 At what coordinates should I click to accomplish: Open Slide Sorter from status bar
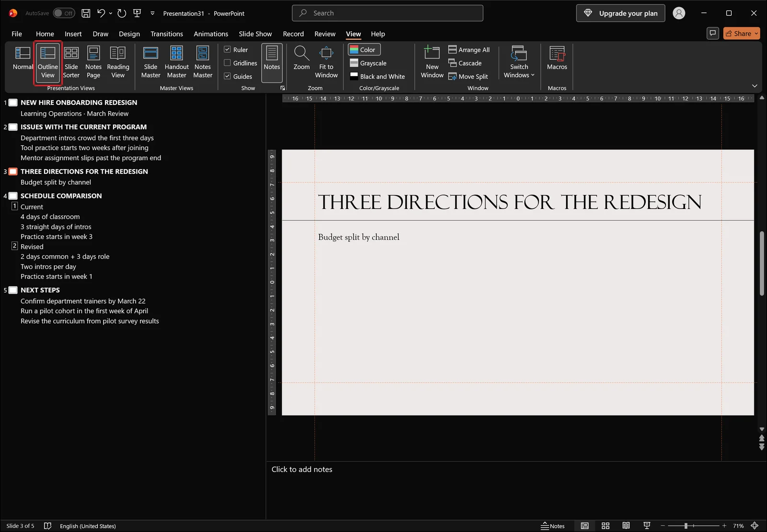[x=605, y=526]
